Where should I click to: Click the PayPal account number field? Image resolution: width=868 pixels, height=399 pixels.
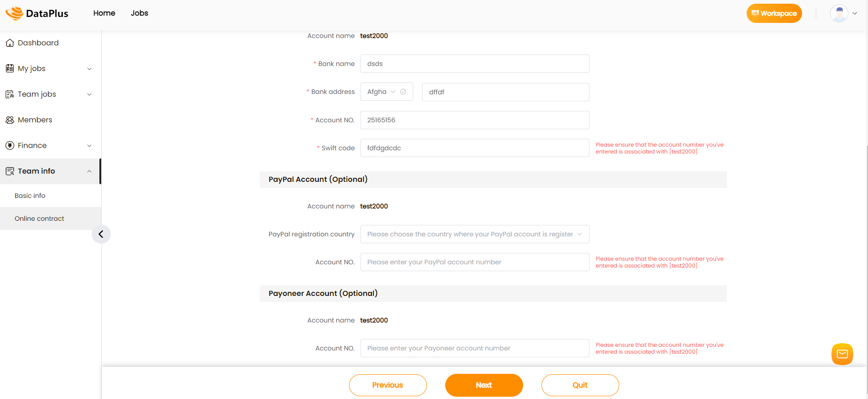coord(475,262)
